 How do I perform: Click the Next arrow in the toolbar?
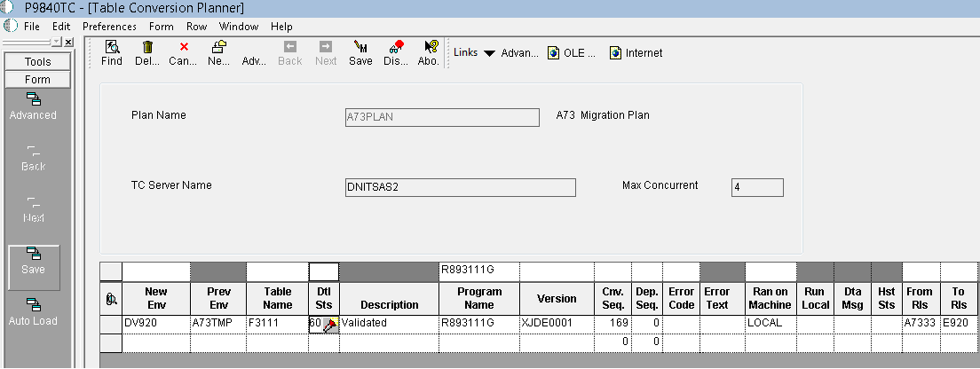tap(325, 47)
